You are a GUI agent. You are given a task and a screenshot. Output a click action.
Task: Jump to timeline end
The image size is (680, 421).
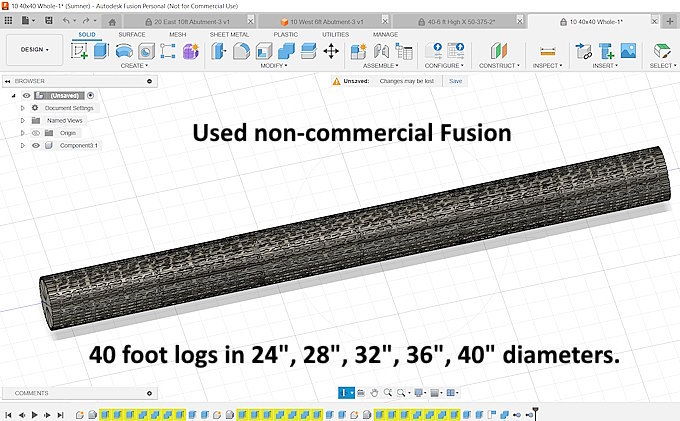[61, 415]
